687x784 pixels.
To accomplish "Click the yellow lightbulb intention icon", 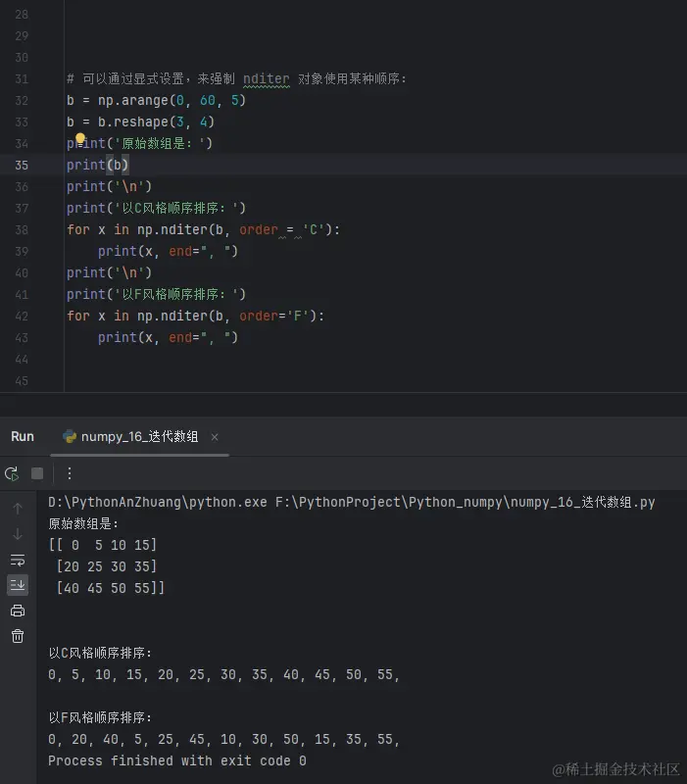I will pyautogui.click(x=80, y=141).
